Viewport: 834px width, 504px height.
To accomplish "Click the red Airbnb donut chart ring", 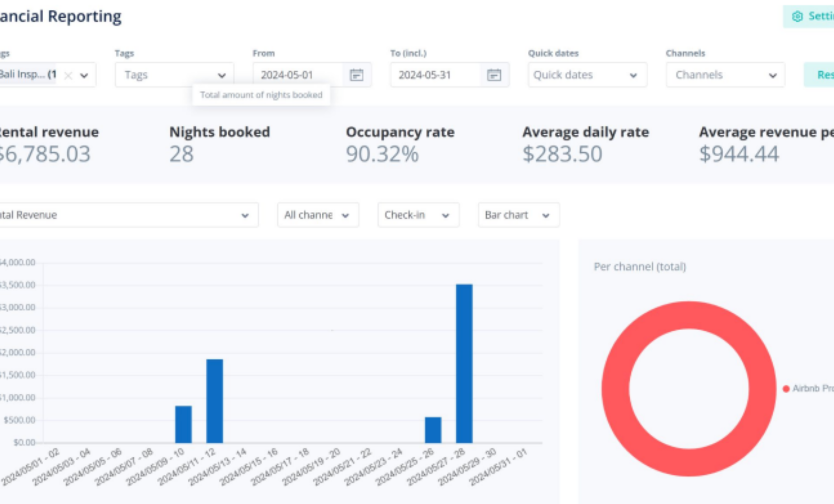I will click(x=689, y=315).
